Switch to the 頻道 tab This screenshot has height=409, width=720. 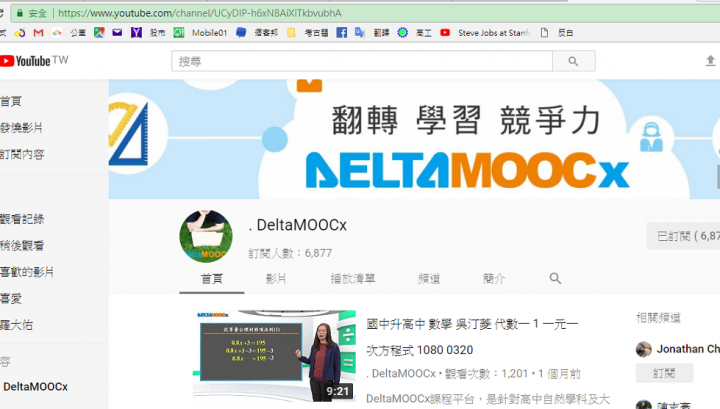(x=429, y=279)
